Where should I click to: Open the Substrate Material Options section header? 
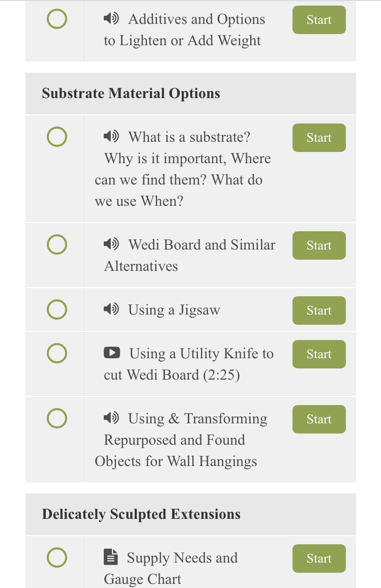pos(191,94)
